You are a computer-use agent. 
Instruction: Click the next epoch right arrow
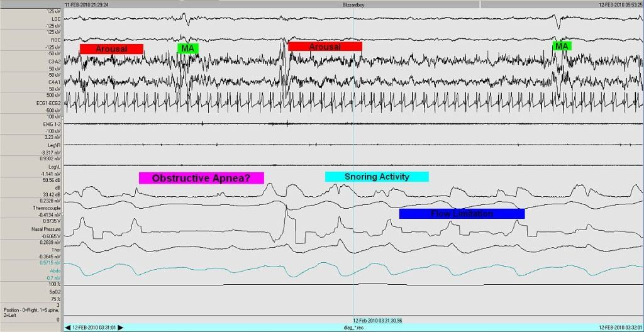pos(121,327)
